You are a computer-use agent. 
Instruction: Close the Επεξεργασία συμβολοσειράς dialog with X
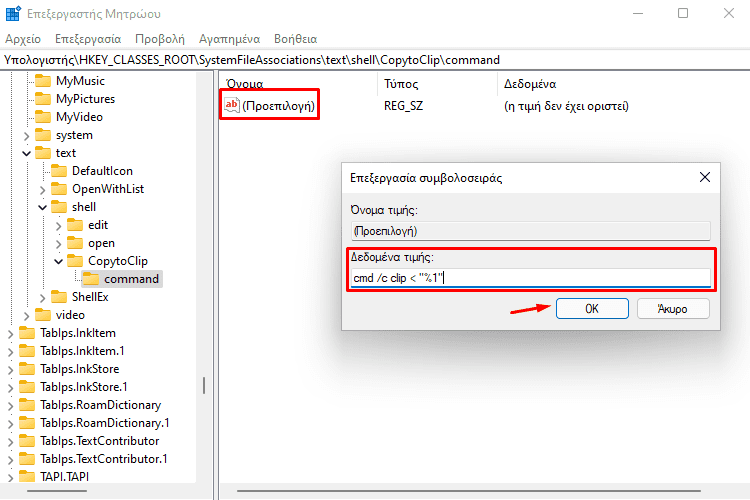pyautogui.click(x=705, y=178)
